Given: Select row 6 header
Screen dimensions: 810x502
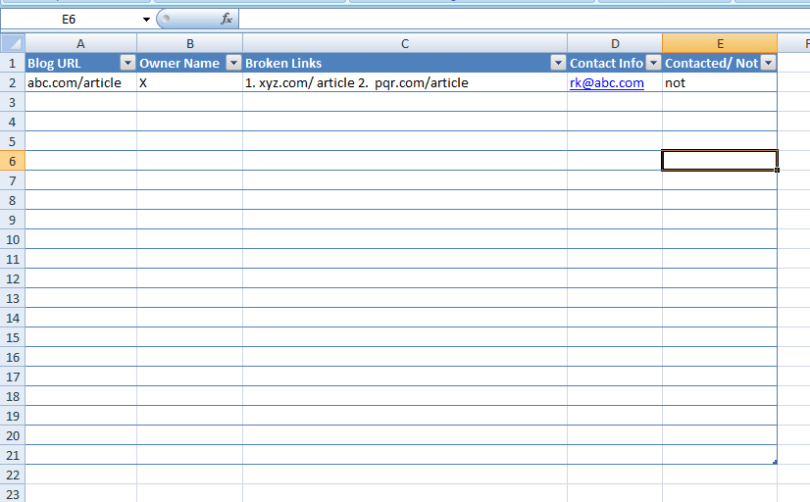Looking at the screenshot, I should 12,161.
